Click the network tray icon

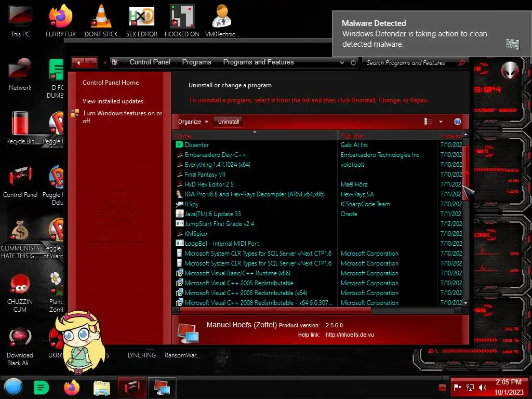click(470, 388)
